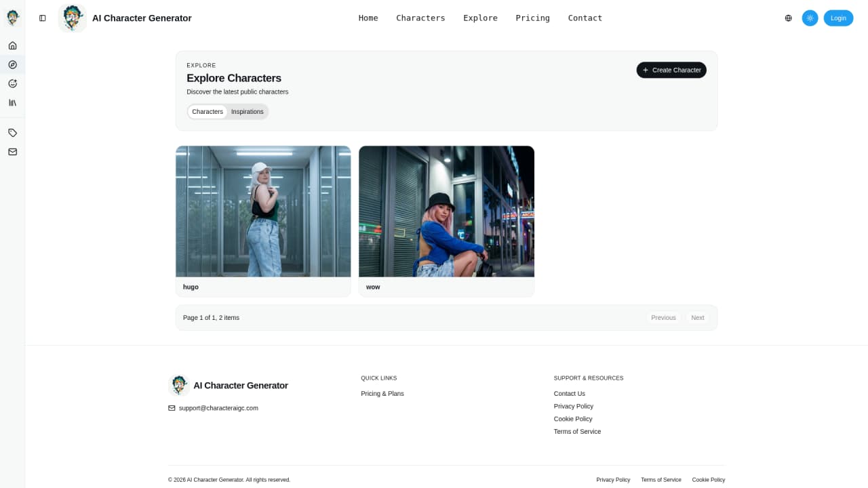Open Pricing in the top navigation

coord(532,18)
